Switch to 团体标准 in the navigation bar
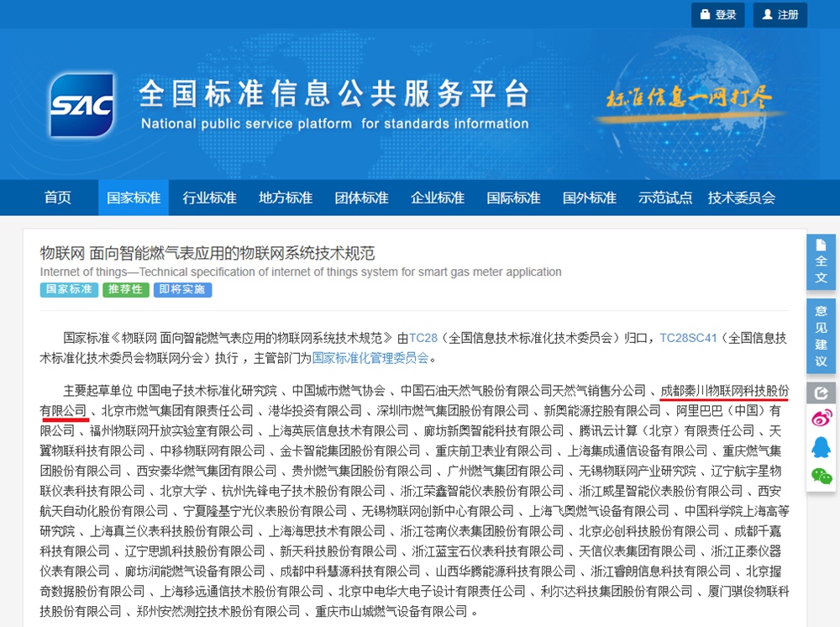This screenshot has height=627, width=840. click(x=361, y=198)
